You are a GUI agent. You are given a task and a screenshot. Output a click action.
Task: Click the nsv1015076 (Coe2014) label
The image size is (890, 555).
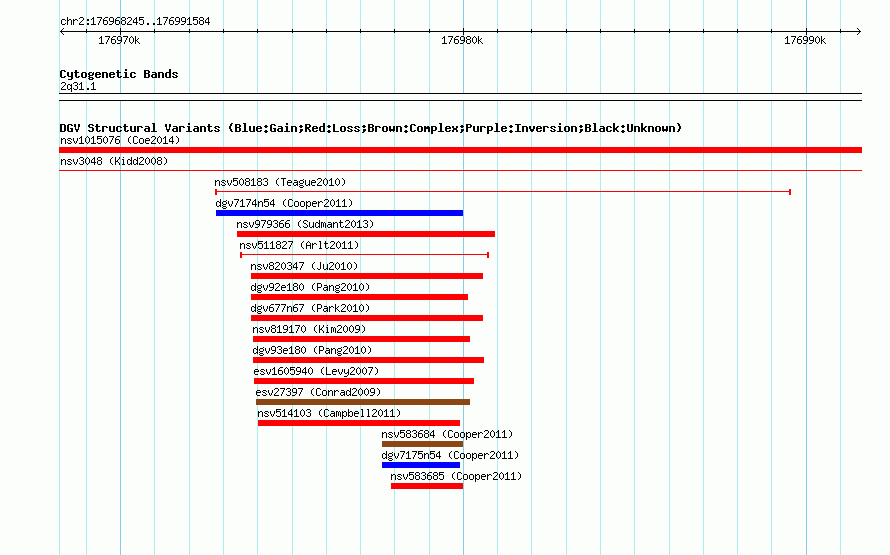tap(120, 140)
